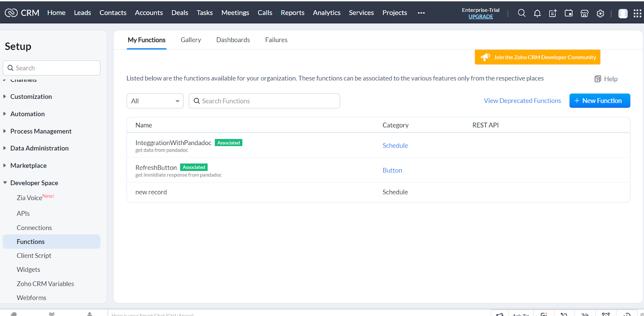Open the new record function
Image resolution: width=644 pixels, height=316 pixels.
[151, 192]
